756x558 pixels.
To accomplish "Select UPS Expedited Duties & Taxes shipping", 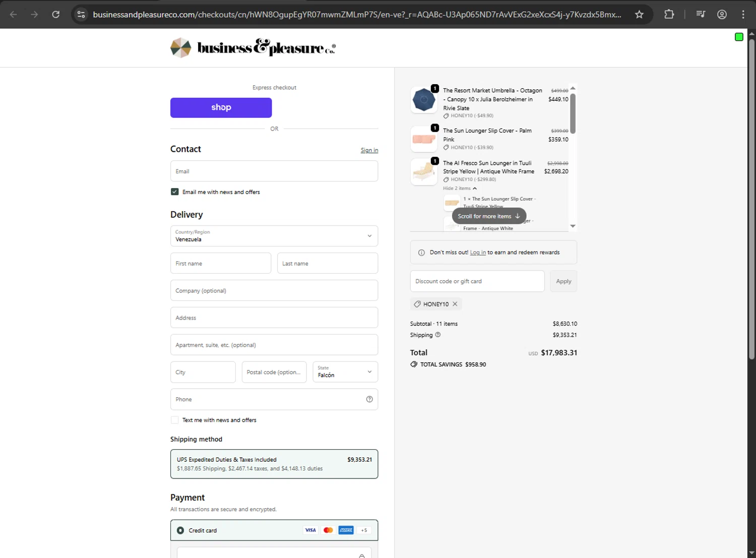I will [x=274, y=464].
